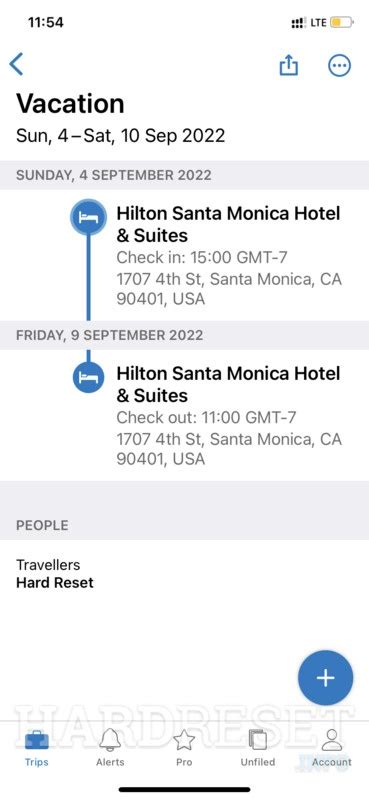Screen dimensions: 369x800
Task: Switch to the Pro star tab
Action: pyautogui.click(x=184, y=748)
